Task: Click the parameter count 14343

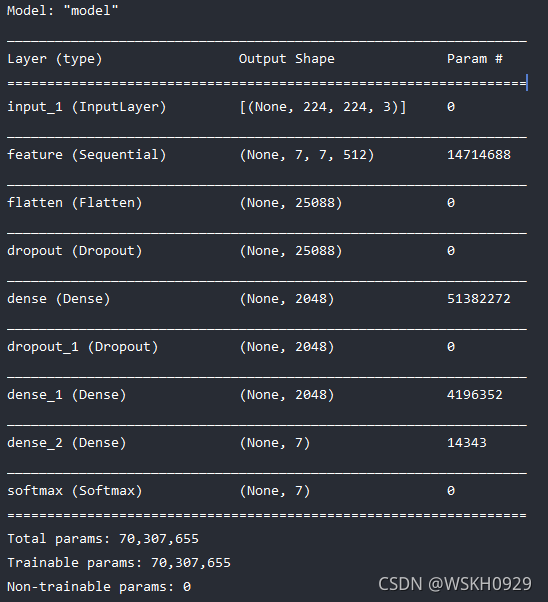Action: pos(467,443)
